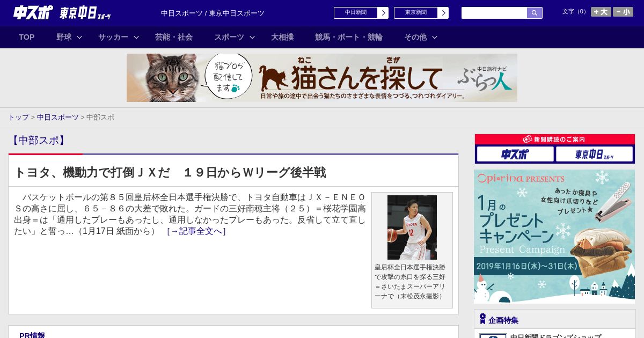Focus the header search input field

(494, 13)
